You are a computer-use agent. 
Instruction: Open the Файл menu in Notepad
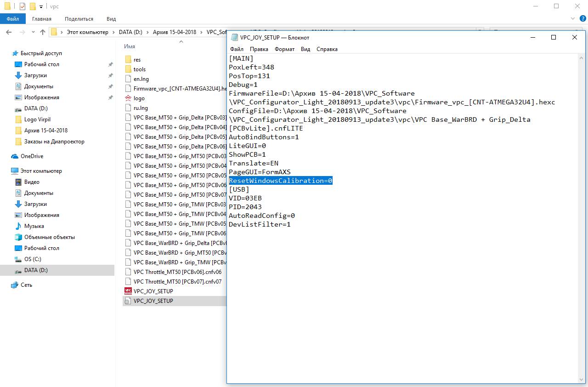(237, 49)
